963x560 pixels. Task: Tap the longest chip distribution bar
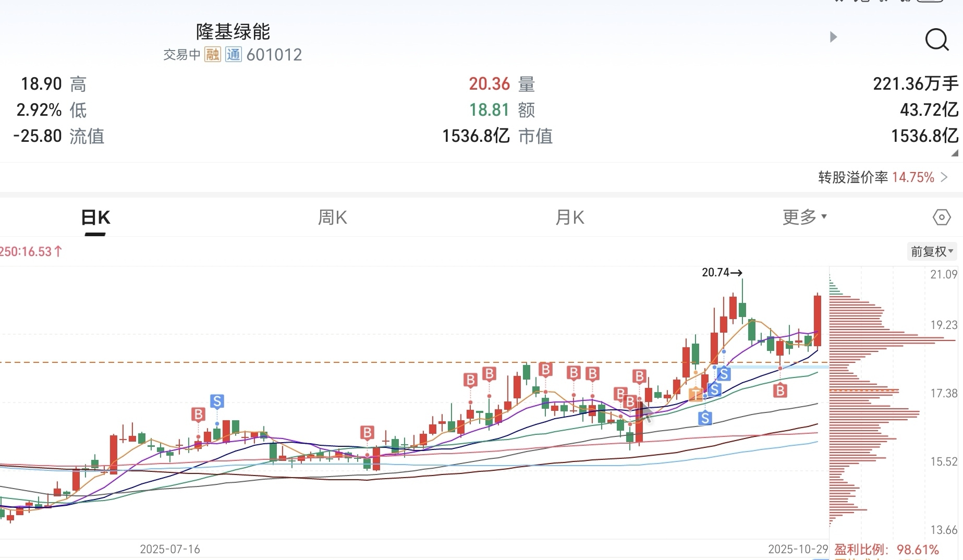[x=893, y=341]
